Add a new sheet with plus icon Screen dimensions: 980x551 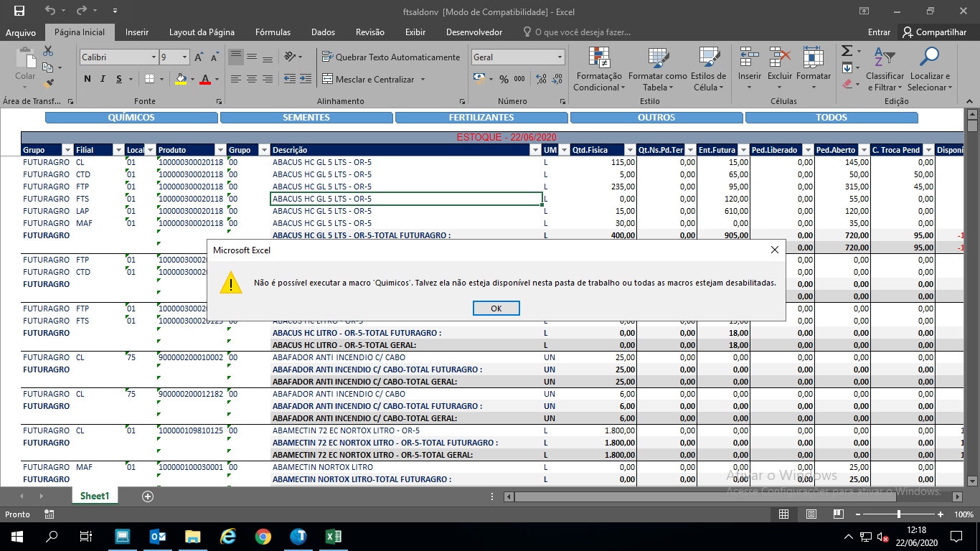point(148,496)
